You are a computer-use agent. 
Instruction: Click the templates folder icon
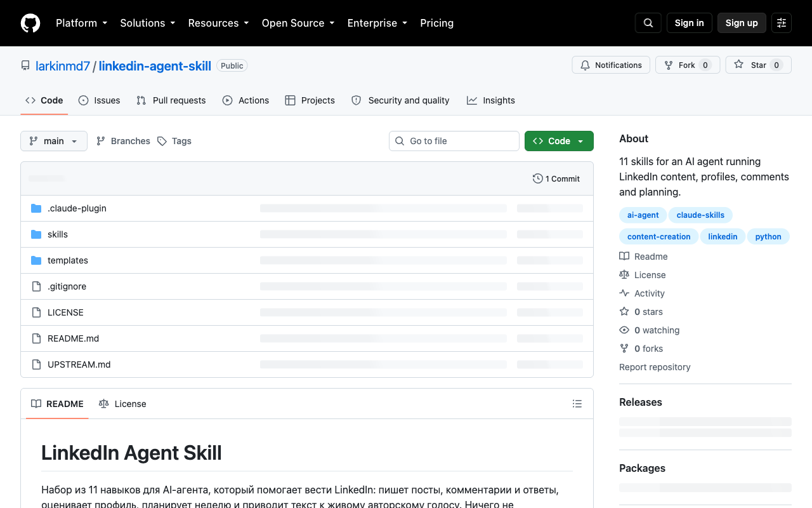pos(36,260)
